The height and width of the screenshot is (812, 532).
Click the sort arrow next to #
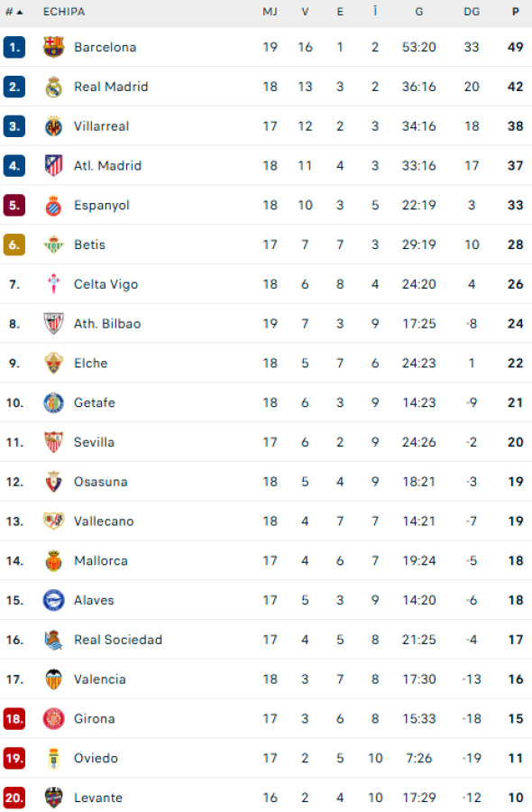(x=20, y=13)
